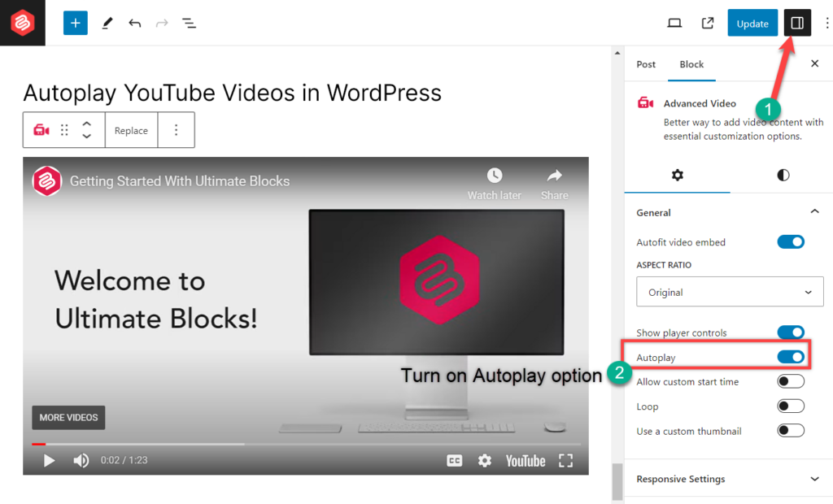Screen dimensions: 833x504
Task: Click the Replace button
Action: point(131,130)
